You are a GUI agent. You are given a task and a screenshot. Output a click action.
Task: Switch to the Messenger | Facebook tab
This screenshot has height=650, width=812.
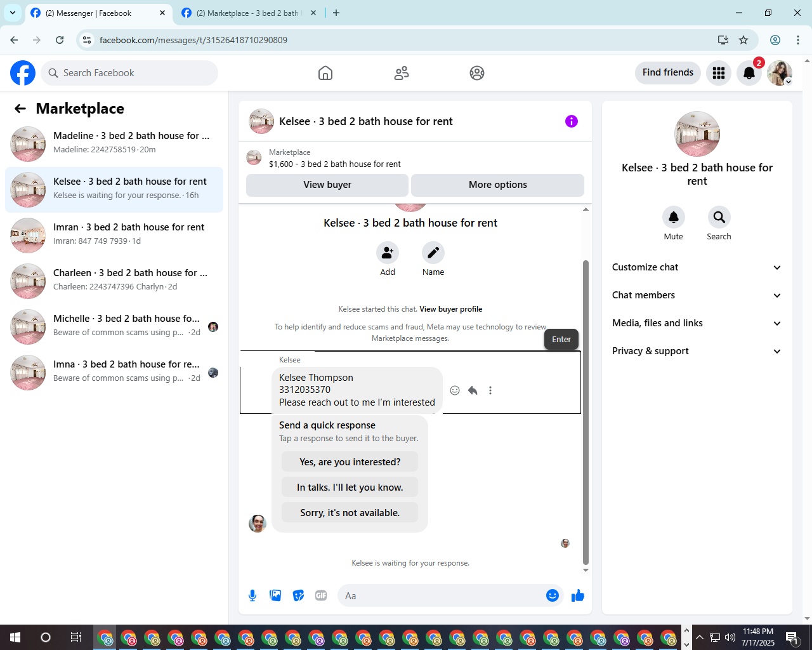(98, 13)
